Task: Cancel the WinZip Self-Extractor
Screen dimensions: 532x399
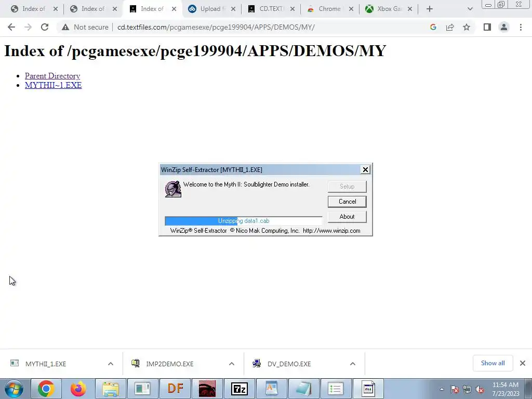Action: [x=347, y=202]
